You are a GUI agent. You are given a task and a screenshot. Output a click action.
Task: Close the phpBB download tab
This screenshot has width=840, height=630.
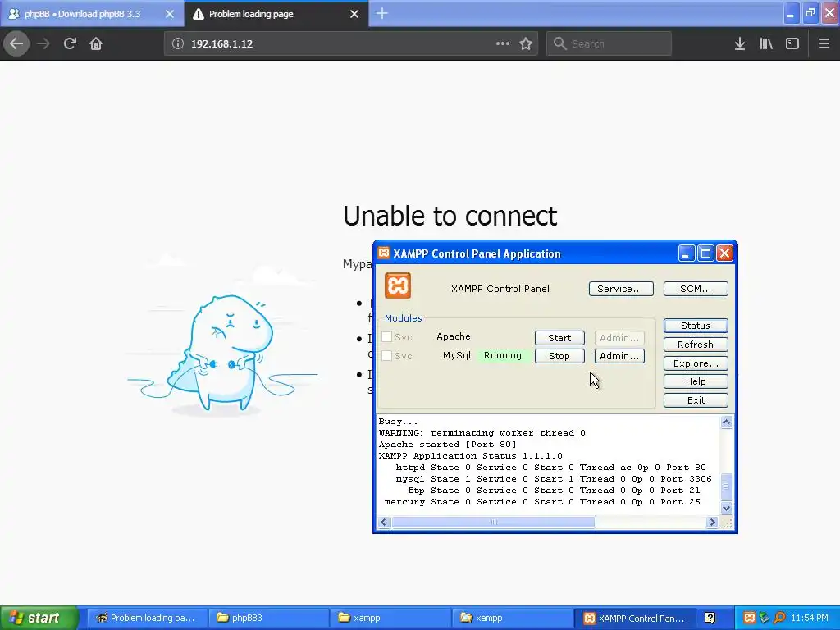(170, 14)
